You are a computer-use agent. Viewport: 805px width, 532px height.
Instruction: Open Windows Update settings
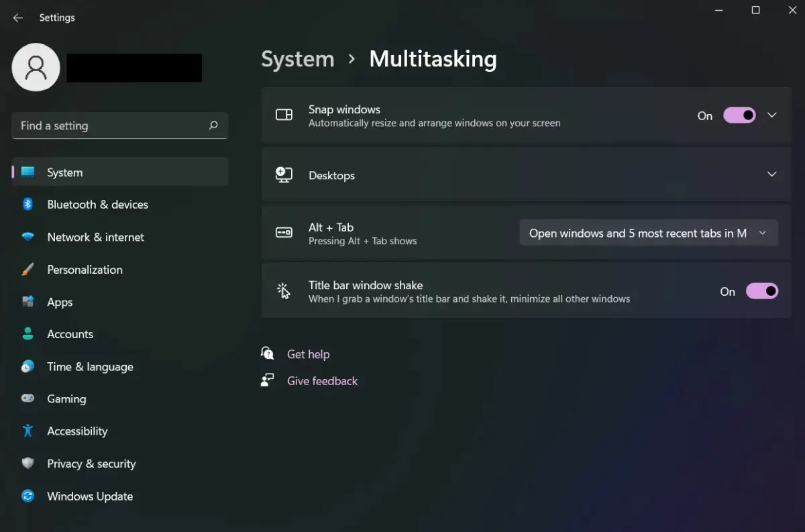pyautogui.click(x=89, y=496)
